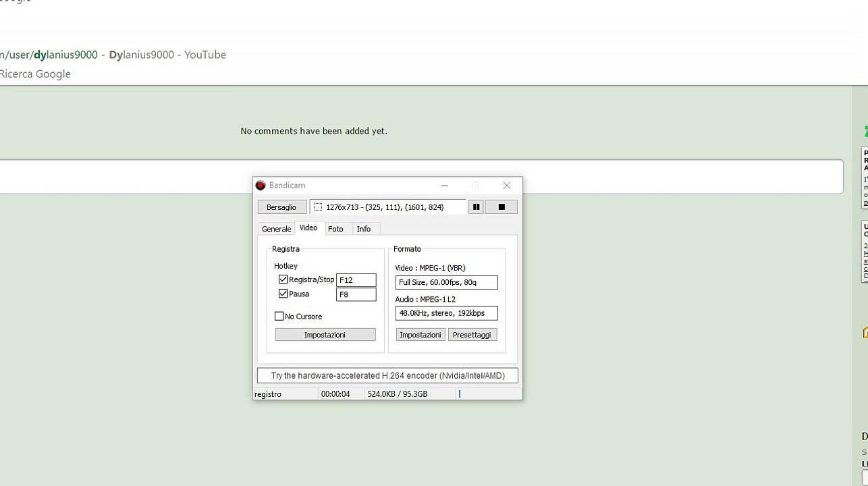Screen dimensions: 868x486
Task: Select the Dylanius9000 YouTube suggestion
Action: (x=113, y=55)
